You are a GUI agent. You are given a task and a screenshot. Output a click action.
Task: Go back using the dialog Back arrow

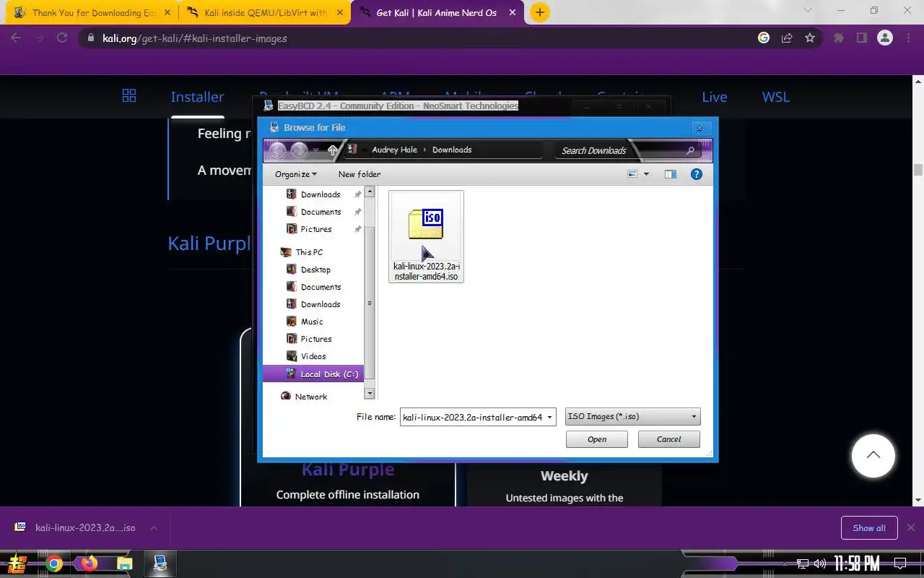tap(277, 150)
